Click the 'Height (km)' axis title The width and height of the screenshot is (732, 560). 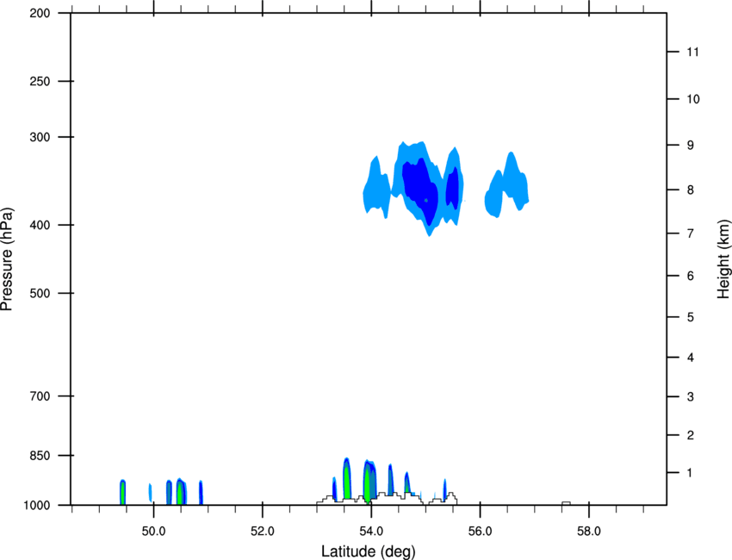click(723, 259)
